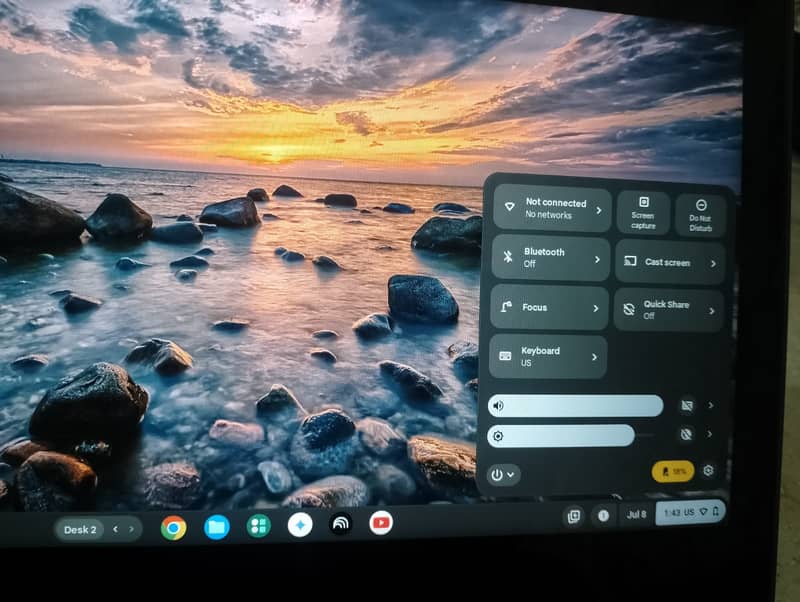Image resolution: width=800 pixels, height=602 pixels.
Task: Expand the Bluetooth details arrow
Action: [x=597, y=260]
